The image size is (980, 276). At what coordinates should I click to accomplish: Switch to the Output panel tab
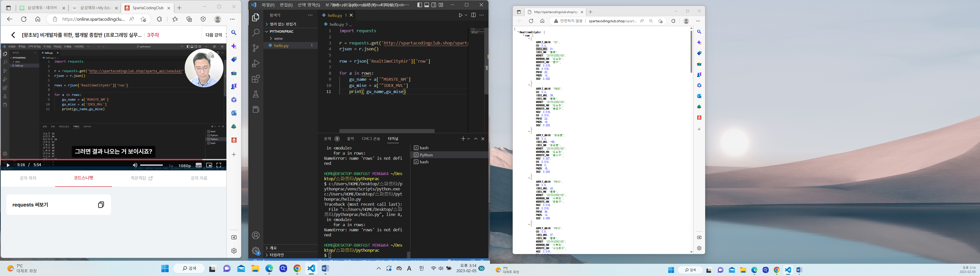point(350,139)
